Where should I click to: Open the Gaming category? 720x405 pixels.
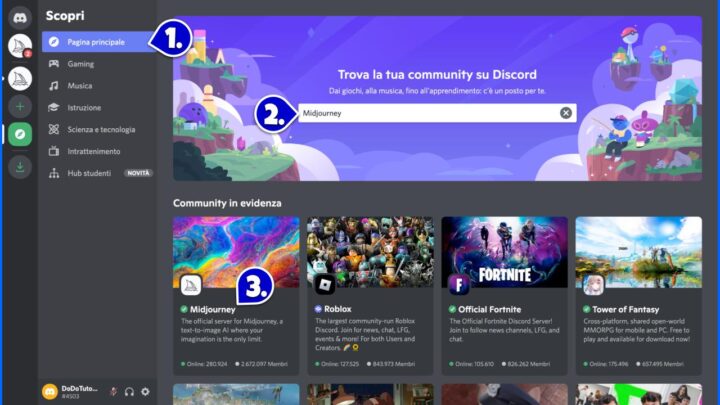99,64
